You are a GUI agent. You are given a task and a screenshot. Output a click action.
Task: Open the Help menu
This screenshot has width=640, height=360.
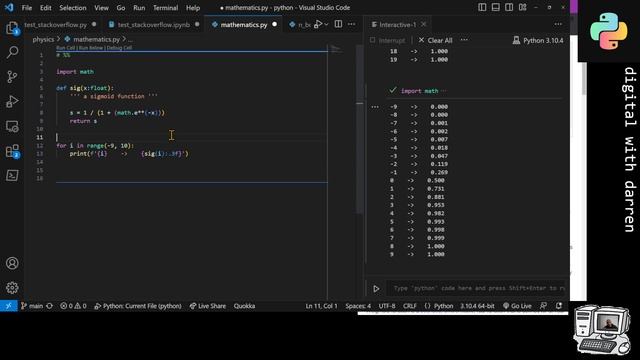[193, 7]
